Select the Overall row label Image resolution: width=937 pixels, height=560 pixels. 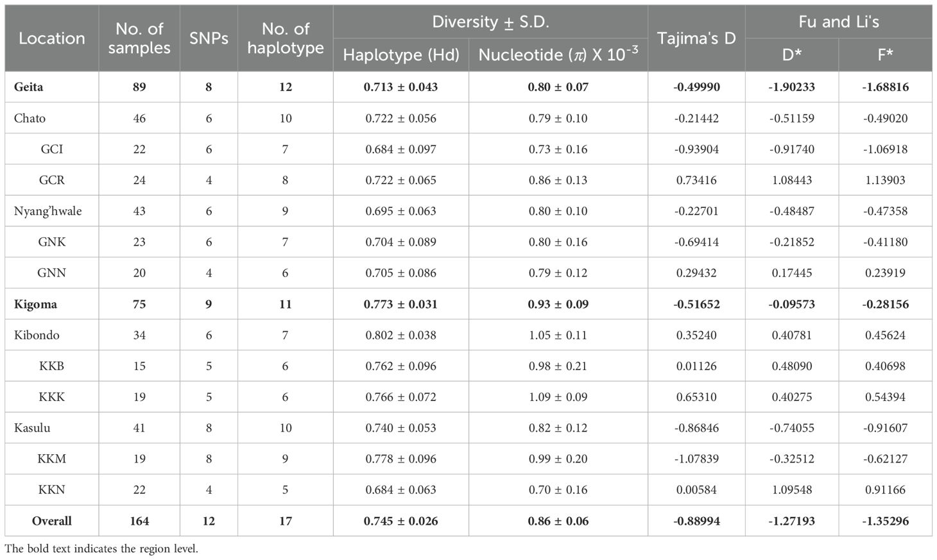pos(52,521)
